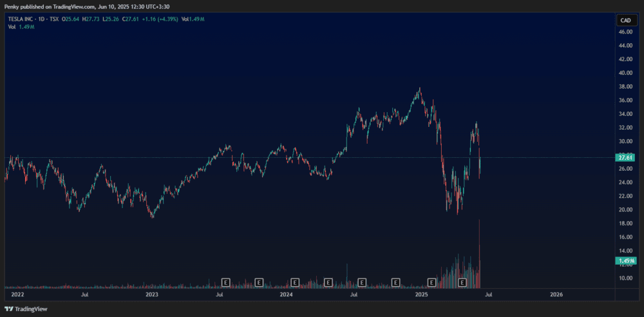Click the TESLA INC symbol title

(20, 19)
